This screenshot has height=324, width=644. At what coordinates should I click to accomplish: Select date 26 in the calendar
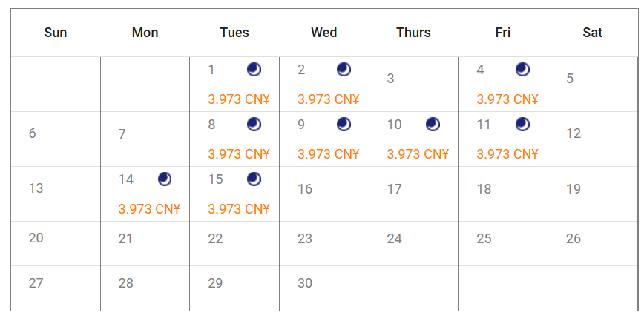tap(574, 239)
